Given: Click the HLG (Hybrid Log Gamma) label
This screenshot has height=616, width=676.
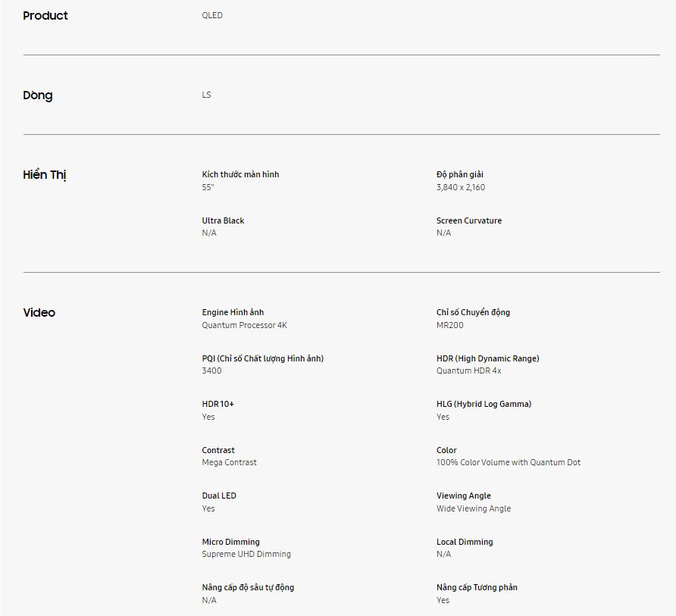Looking at the screenshot, I should [x=484, y=404].
